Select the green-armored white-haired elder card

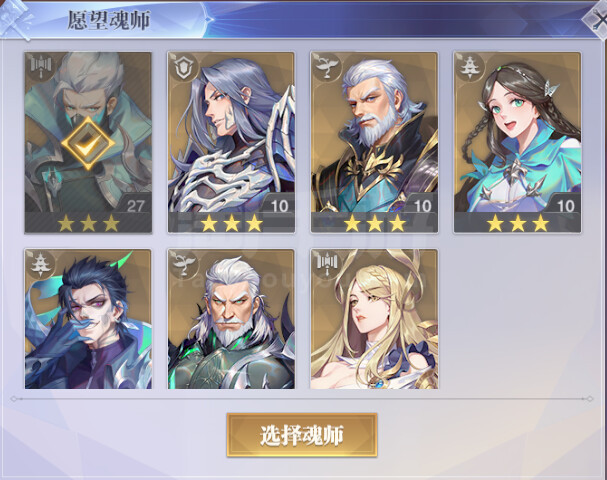tap(231, 319)
